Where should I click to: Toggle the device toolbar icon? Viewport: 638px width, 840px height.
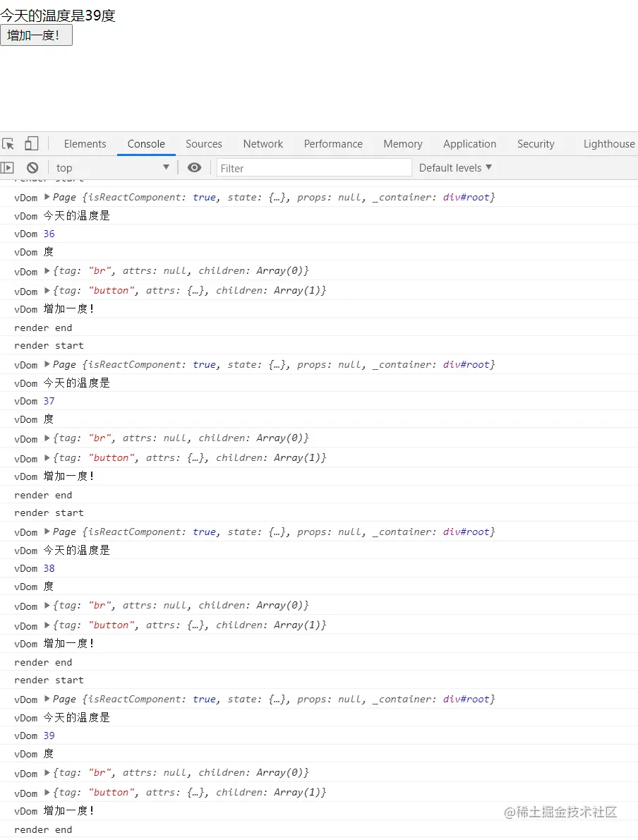[x=32, y=143]
